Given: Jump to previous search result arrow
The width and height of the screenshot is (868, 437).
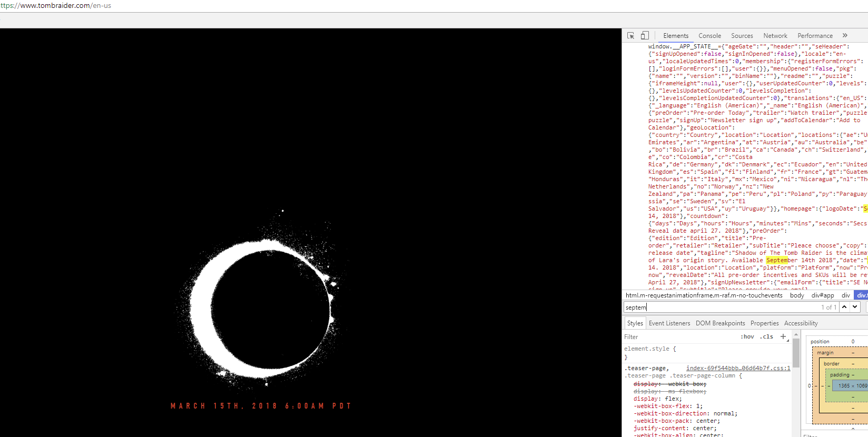Looking at the screenshot, I should 844,307.
